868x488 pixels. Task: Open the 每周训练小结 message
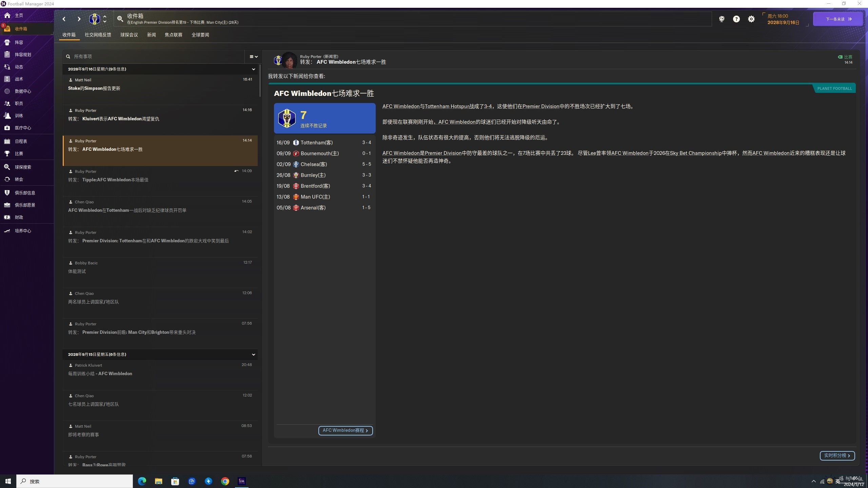click(x=160, y=375)
